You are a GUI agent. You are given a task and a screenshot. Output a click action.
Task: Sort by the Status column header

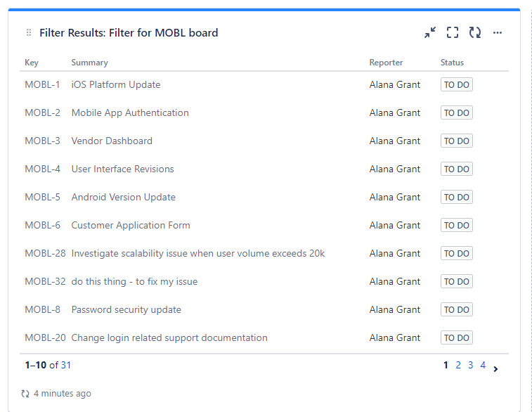pyautogui.click(x=452, y=63)
